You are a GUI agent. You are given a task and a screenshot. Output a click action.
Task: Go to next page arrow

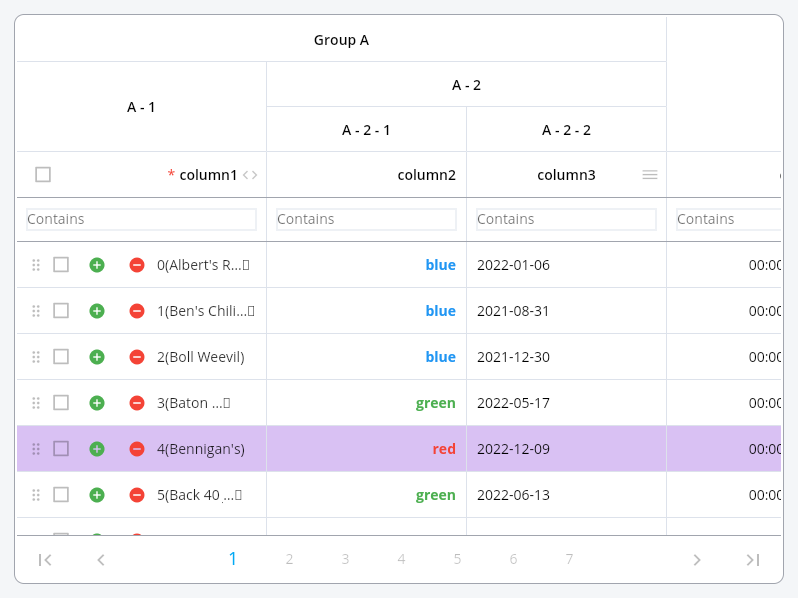(x=697, y=560)
